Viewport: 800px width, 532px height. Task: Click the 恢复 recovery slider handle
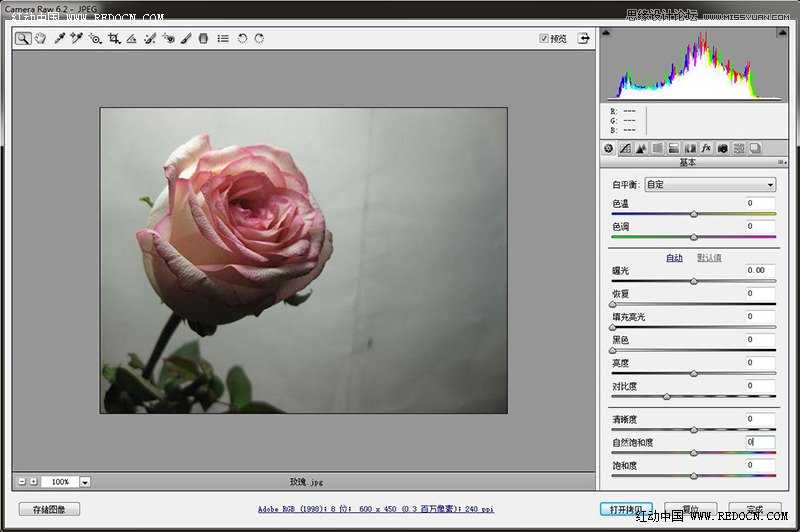coord(613,305)
